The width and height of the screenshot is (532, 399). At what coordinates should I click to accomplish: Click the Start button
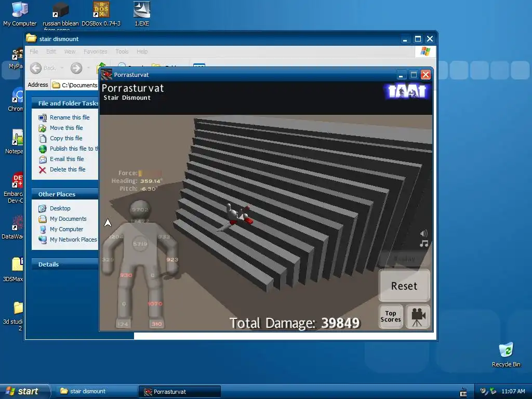(x=24, y=391)
